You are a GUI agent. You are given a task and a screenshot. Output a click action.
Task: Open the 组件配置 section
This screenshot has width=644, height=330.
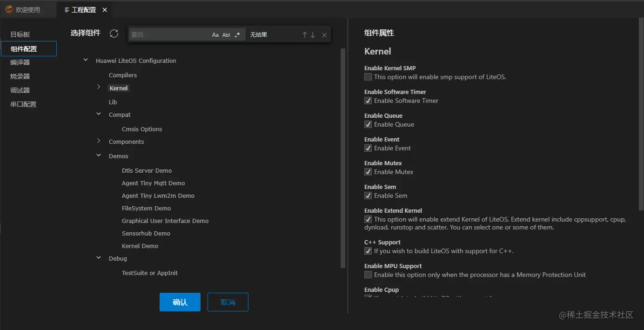[29, 49]
